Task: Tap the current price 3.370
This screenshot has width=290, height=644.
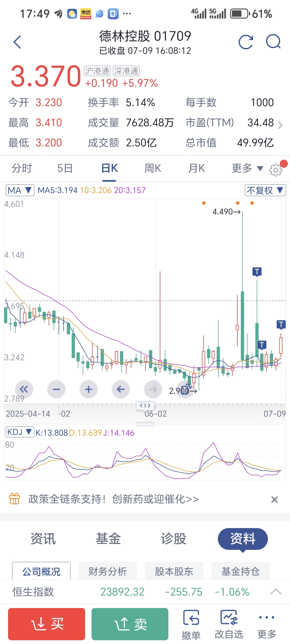Action: click(x=46, y=76)
